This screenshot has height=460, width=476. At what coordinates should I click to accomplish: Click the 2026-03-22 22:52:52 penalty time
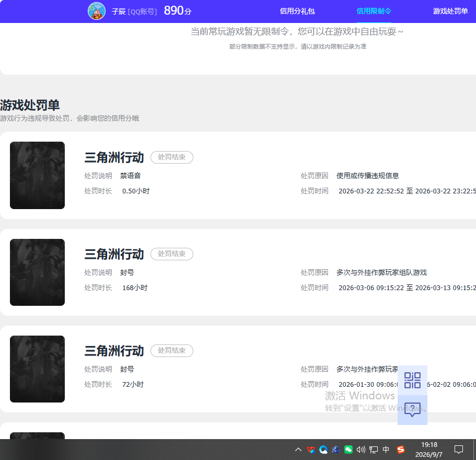pos(371,191)
